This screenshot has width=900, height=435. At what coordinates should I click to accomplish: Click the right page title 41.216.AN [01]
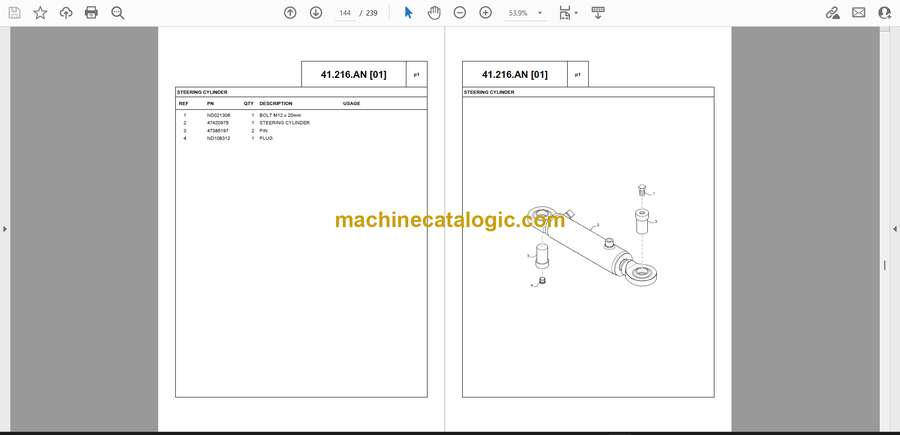515,75
